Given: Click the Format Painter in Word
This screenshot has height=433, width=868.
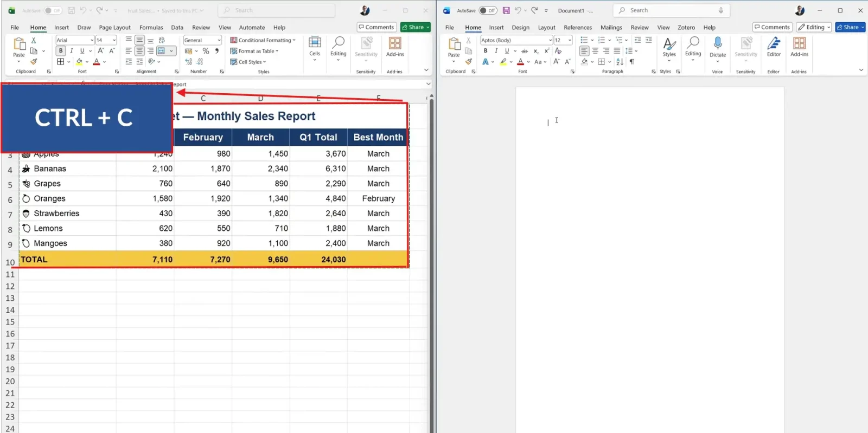Looking at the screenshot, I should 469,62.
